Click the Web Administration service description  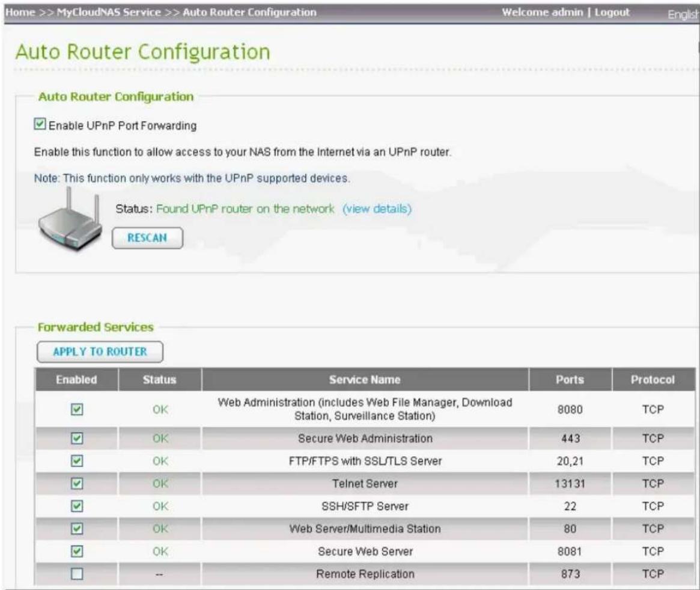[365, 409]
